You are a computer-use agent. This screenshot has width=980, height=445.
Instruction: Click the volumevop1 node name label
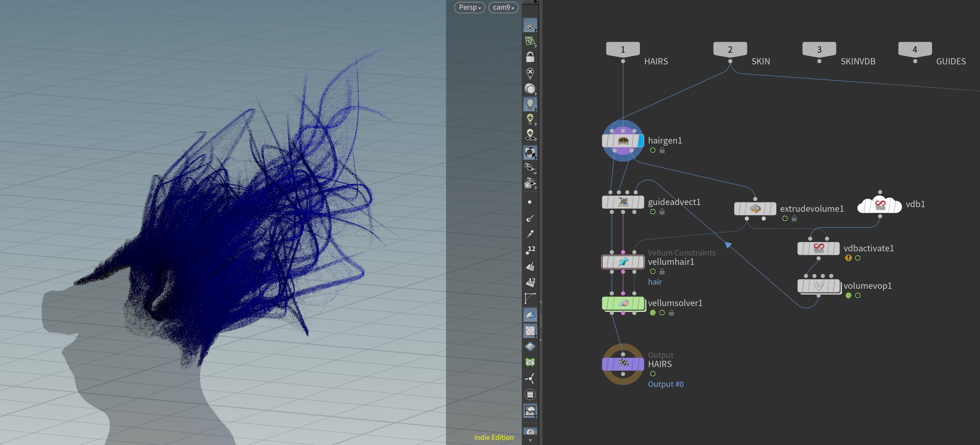pos(868,286)
